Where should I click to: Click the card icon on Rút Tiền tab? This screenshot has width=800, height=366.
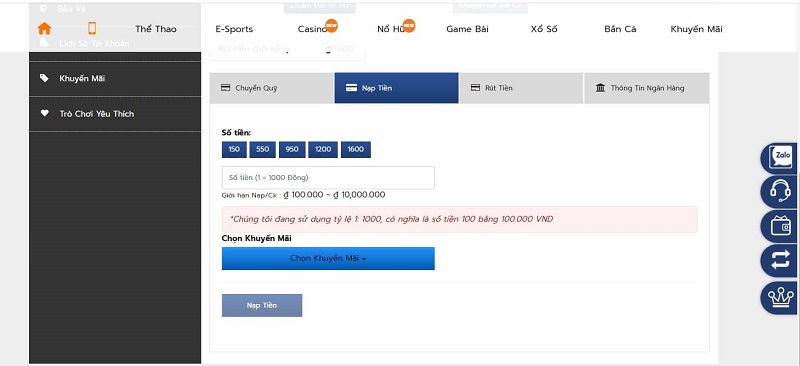click(476, 88)
